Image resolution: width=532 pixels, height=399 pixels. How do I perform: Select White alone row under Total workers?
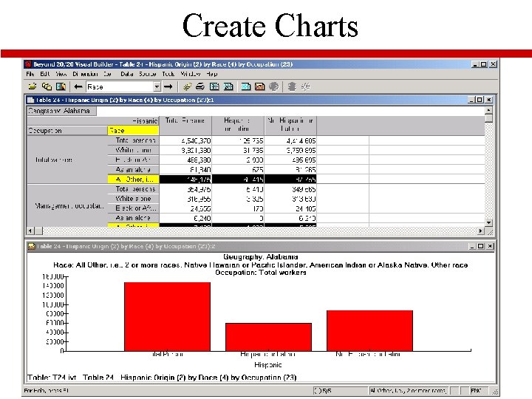[x=133, y=150]
